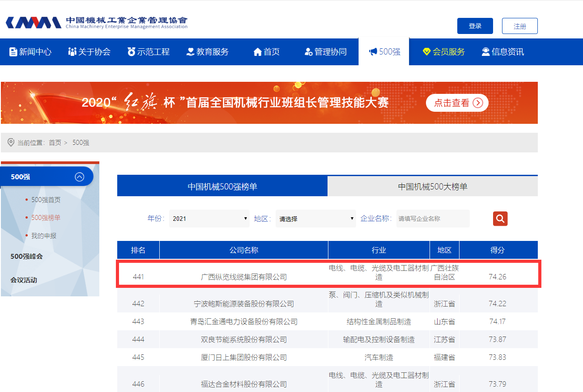
Task: Collapse the 500强 sidebar chevron
Action: click(80, 177)
